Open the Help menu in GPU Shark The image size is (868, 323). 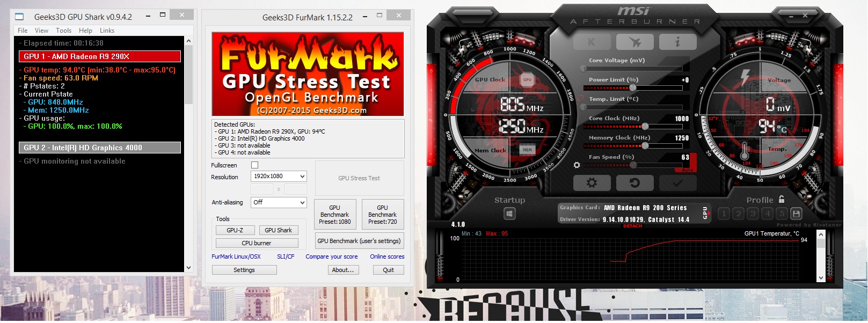[x=85, y=31]
